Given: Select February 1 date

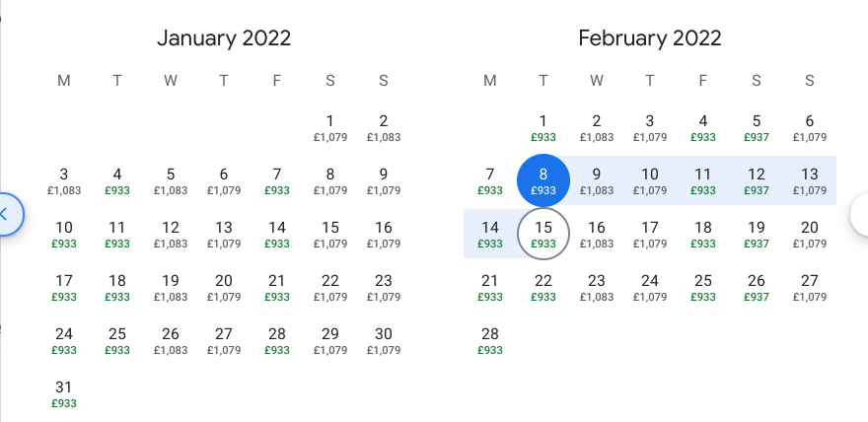Looking at the screenshot, I should [x=542, y=127].
